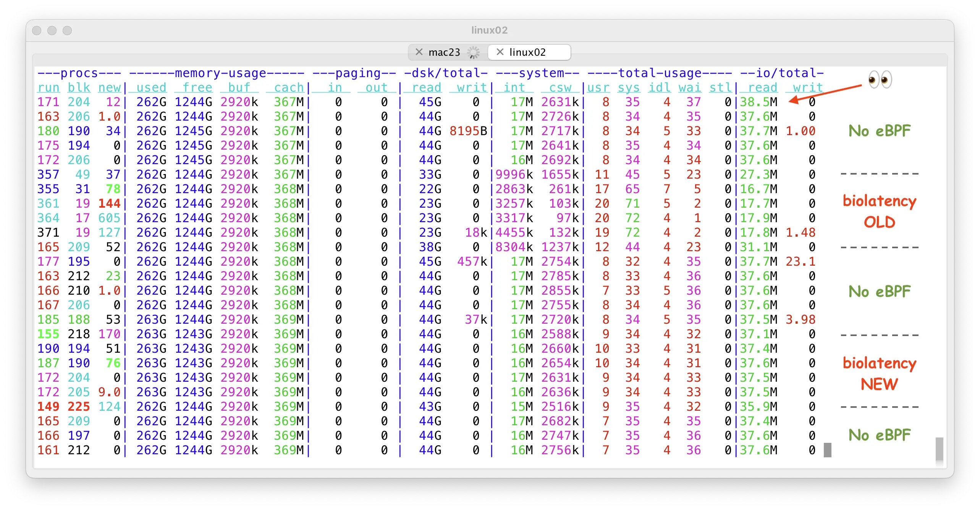Image resolution: width=980 pixels, height=510 pixels.
Task: Click the 'memory-usage' group header
Action: [220, 73]
